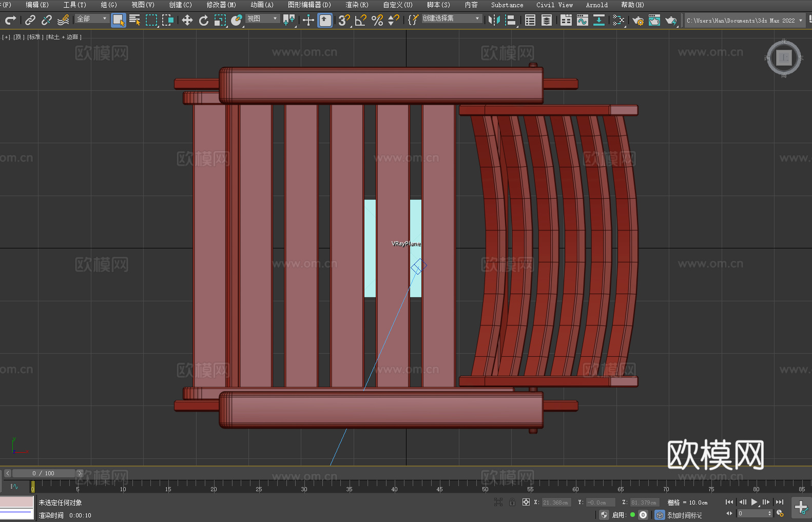Click the Redo arrow icon
This screenshot has height=522, width=812.
click(x=10, y=20)
